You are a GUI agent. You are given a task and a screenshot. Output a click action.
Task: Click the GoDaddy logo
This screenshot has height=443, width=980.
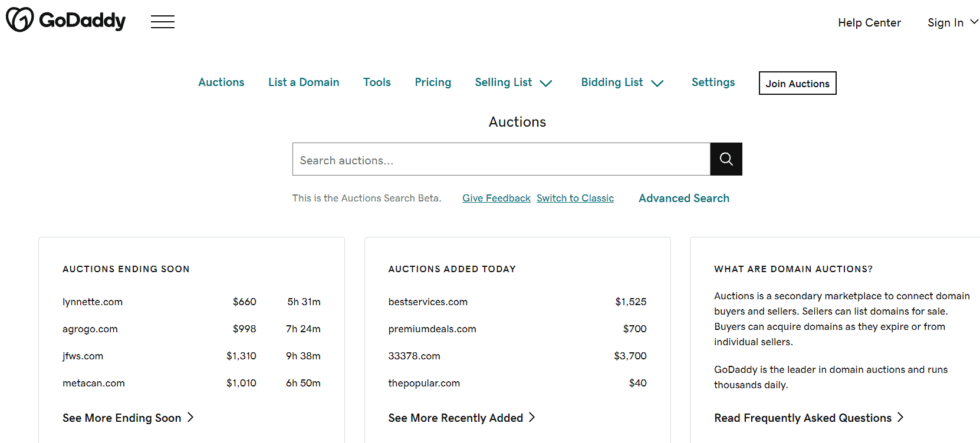(x=65, y=20)
